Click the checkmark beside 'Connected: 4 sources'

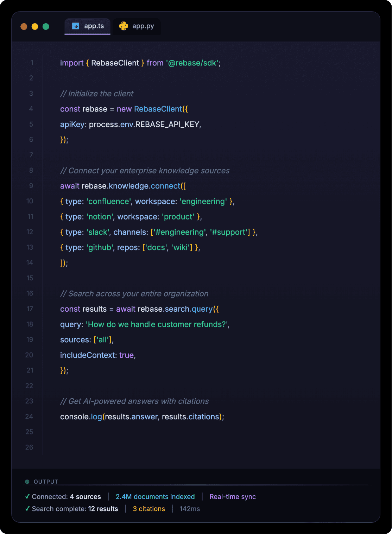27,497
